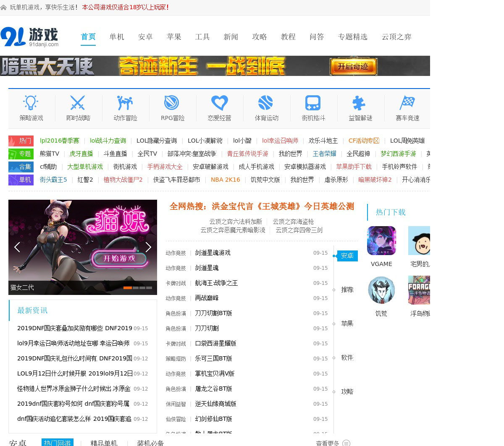
Task: Show previous carousel slide
Action: click(17, 247)
